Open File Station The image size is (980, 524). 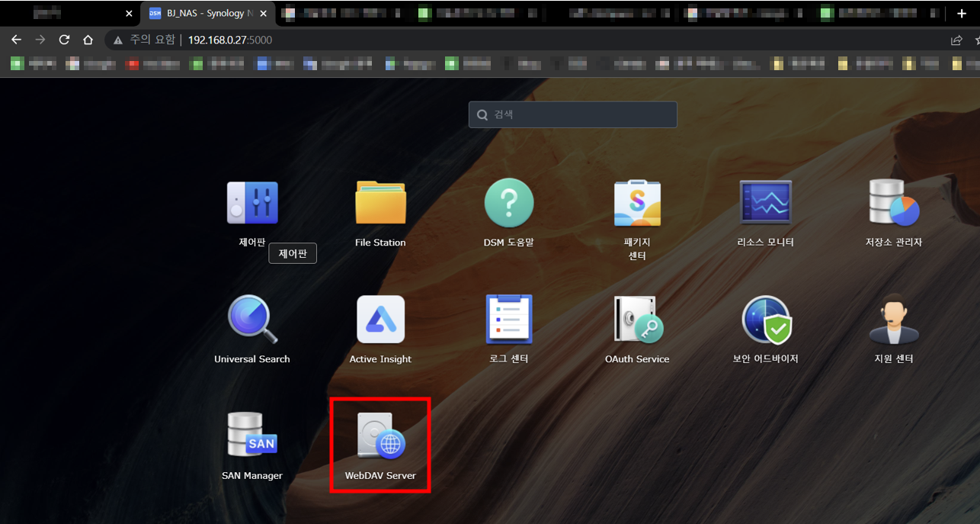(380, 203)
